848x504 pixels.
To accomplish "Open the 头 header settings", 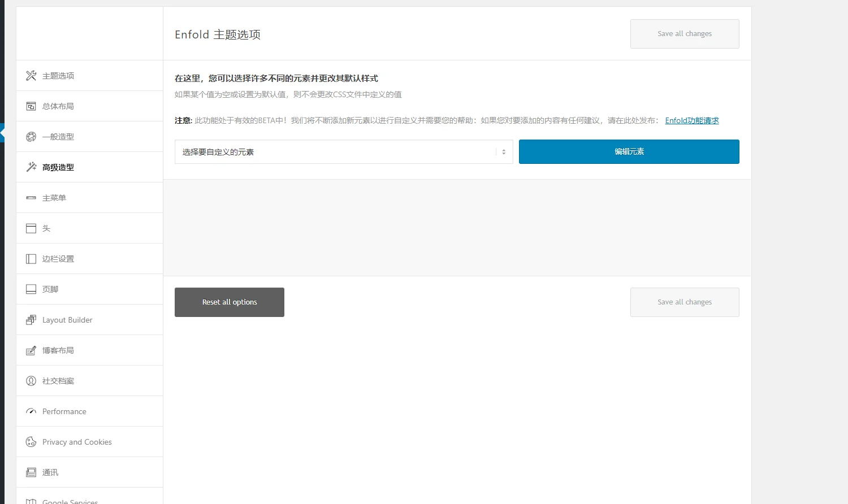I will [x=89, y=228].
